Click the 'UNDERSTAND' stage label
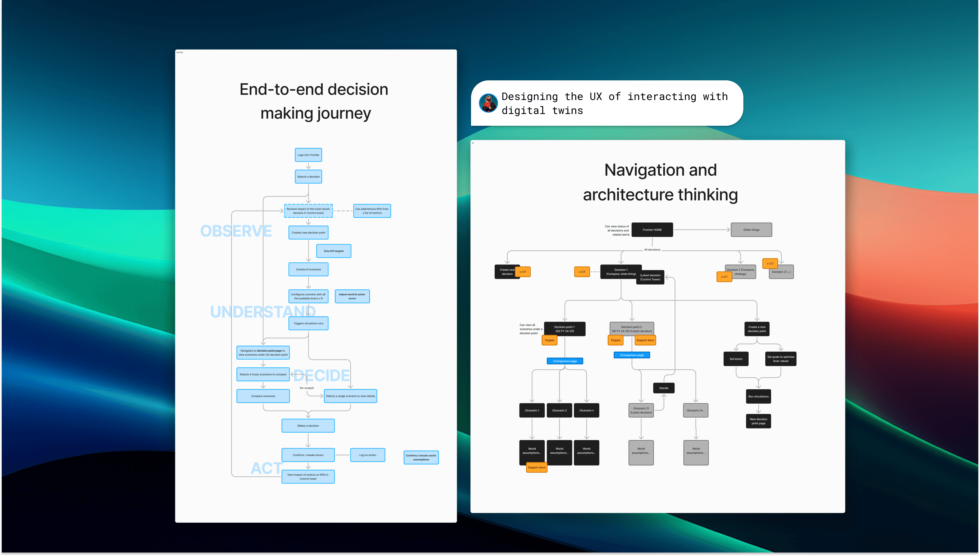 [263, 312]
